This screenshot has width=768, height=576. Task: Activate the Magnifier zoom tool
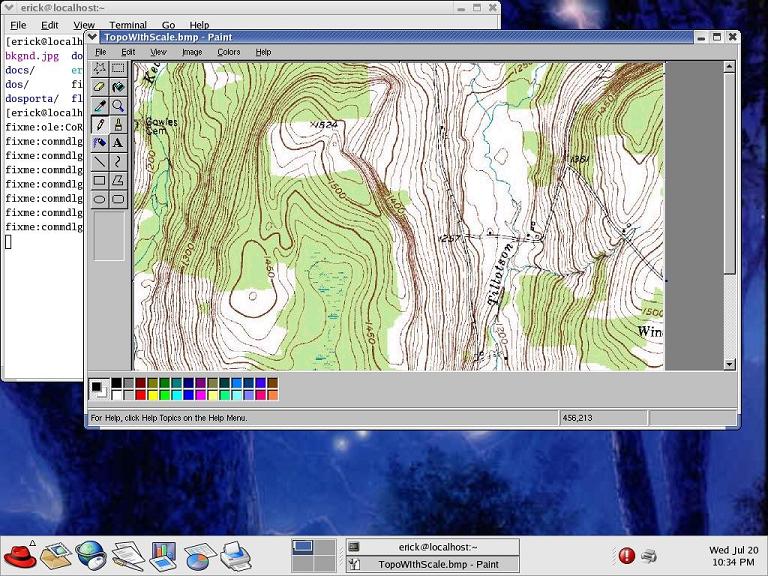(x=118, y=106)
